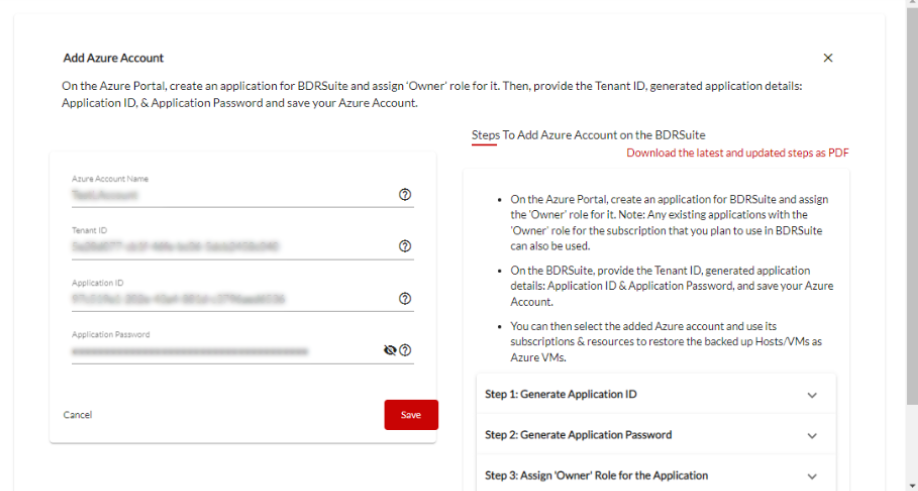Click help icon beside Tenant ID

405,246
